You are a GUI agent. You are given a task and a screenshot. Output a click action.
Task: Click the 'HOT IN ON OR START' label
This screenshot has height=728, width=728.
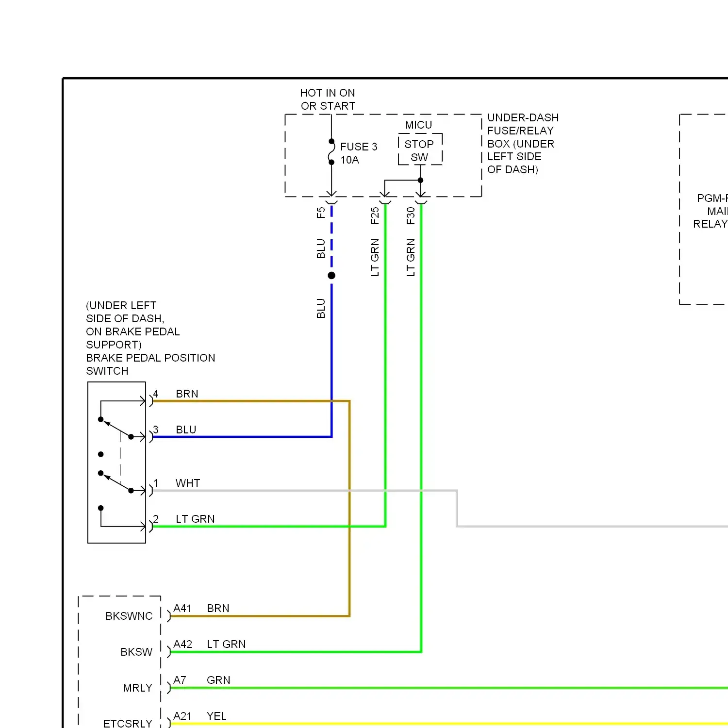[x=328, y=99]
